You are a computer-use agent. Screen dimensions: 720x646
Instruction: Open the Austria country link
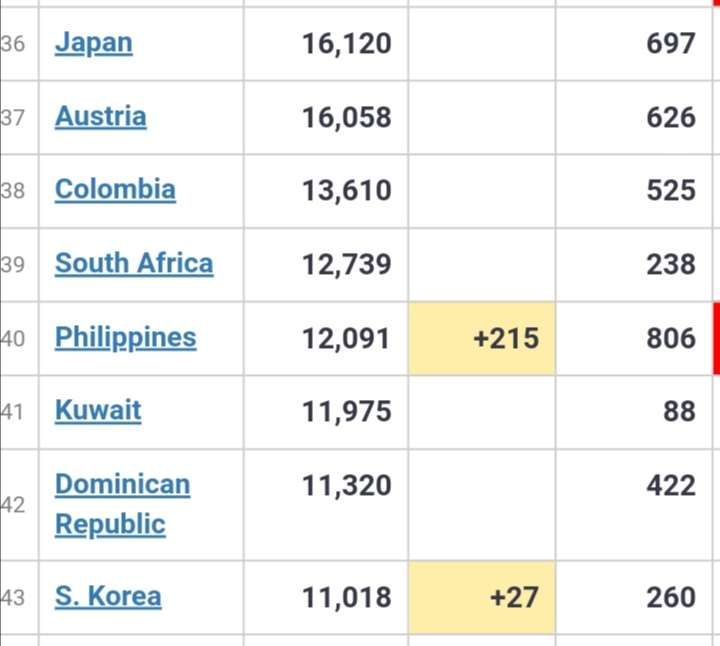101,116
